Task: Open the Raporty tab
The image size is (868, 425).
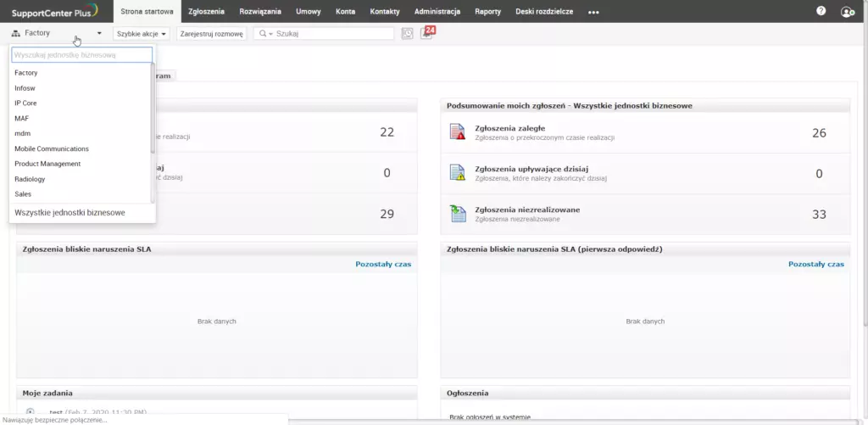Action: (487, 12)
